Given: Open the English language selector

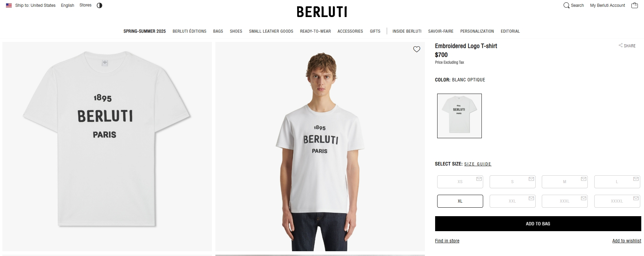Looking at the screenshot, I should (67, 5).
